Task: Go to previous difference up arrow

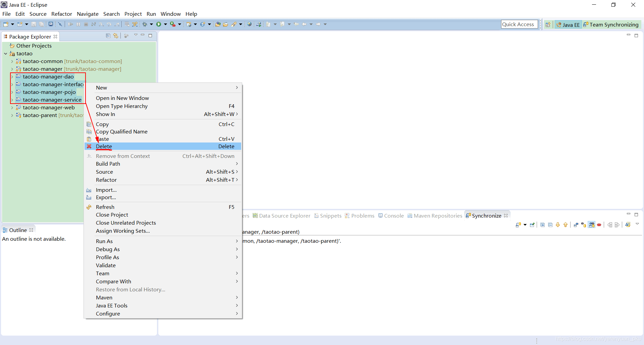Action: point(566,225)
